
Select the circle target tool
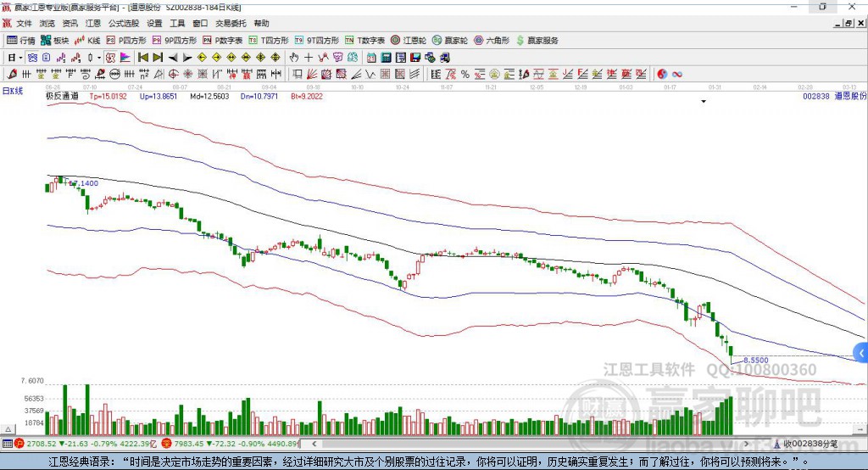tap(173, 75)
